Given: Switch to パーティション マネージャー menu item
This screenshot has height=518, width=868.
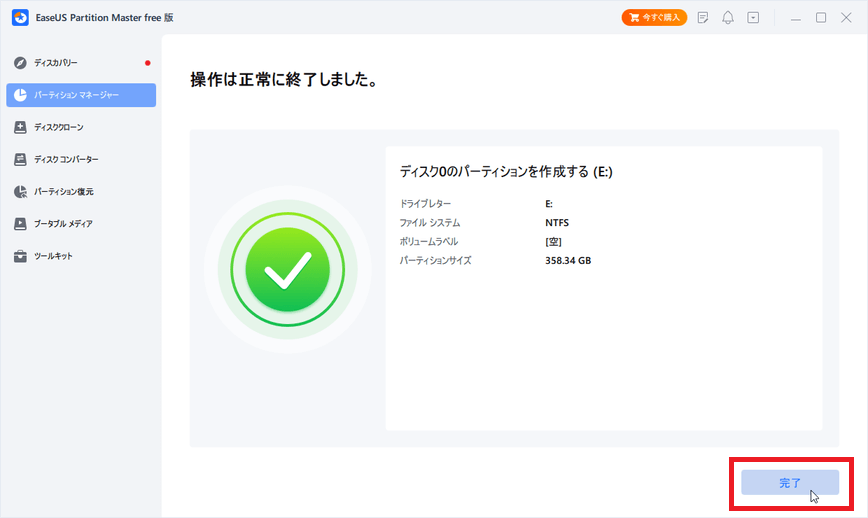Looking at the screenshot, I should [81, 95].
